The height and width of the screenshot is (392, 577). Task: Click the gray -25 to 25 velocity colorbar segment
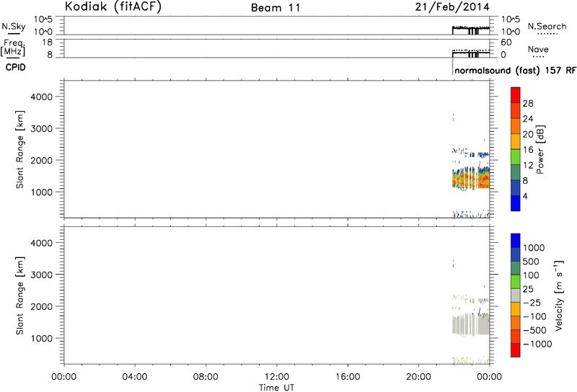click(x=515, y=295)
